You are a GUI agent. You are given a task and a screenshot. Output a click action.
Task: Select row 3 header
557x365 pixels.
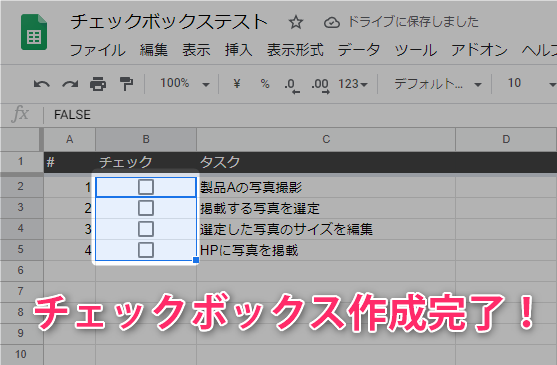21,207
